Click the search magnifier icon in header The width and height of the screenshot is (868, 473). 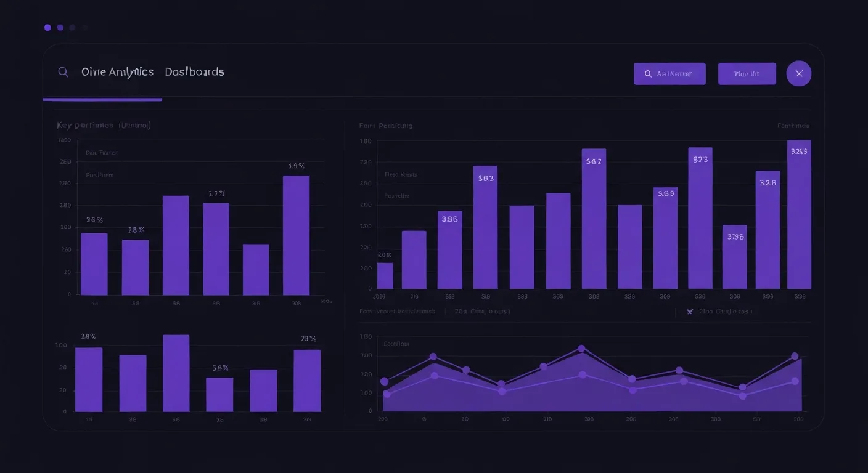point(63,72)
